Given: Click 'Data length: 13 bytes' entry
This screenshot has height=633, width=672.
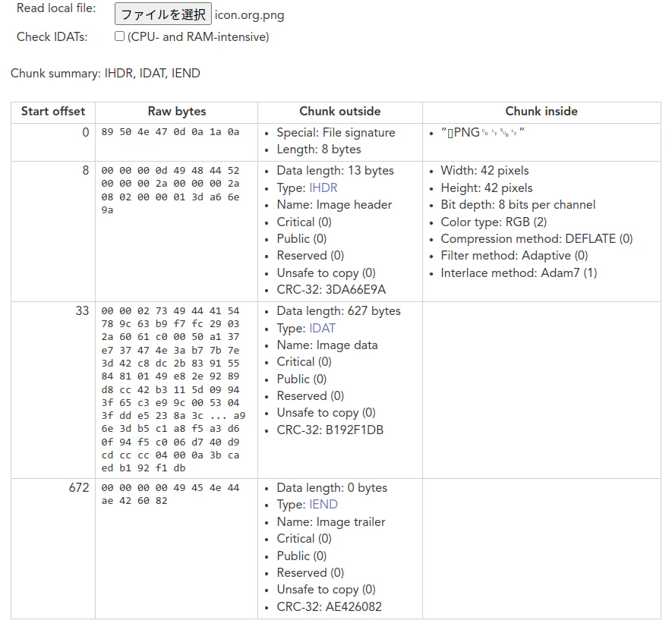Looking at the screenshot, I should (335, 171).
